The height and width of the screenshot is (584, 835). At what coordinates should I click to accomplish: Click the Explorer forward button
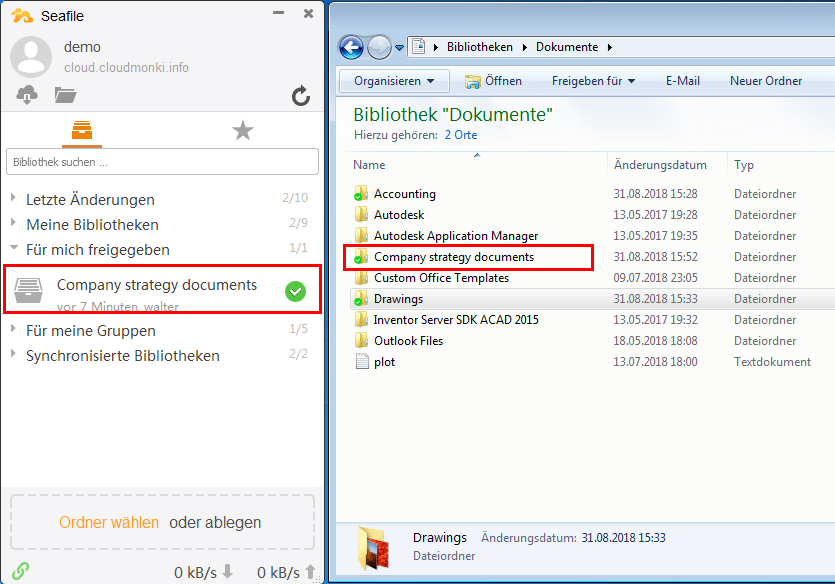click(x=379, y=48)
